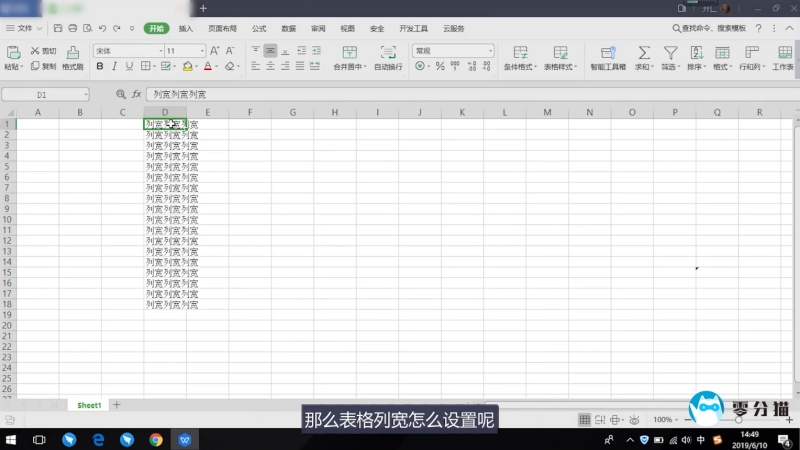
Task: Click the Merge and Center (合并居中) button
Action: tap(349, 57)
